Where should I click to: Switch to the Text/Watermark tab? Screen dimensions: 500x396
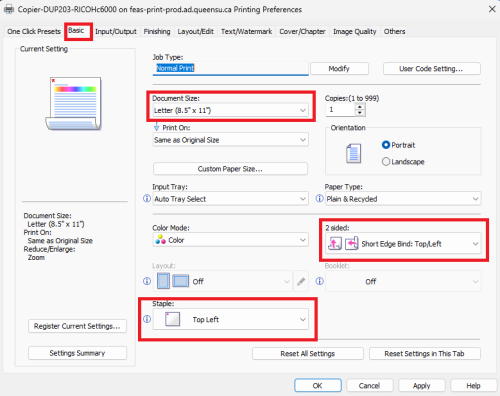click(x=246, y=31)
